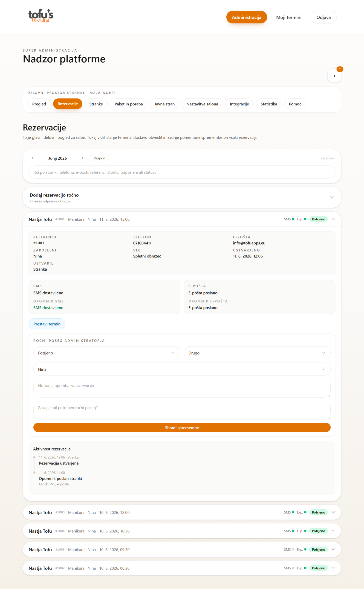The height and width of the screenshot is (589, 364).
Task: Click Shrani spremembe button
Action: (182, 427)
